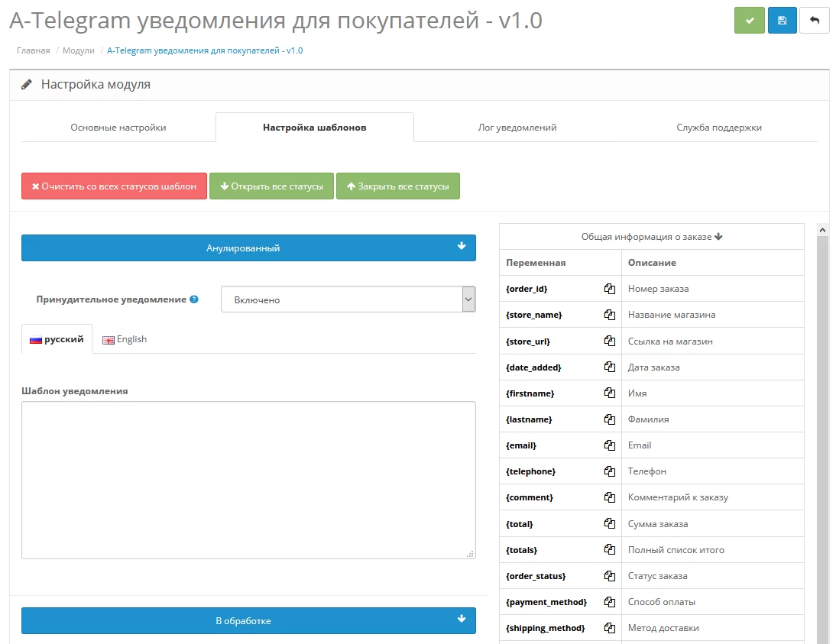Image resolution: width=836 pixels, height=644 pixels.
Task: Copy the {telephone} variable
Action: coord(609,471)
